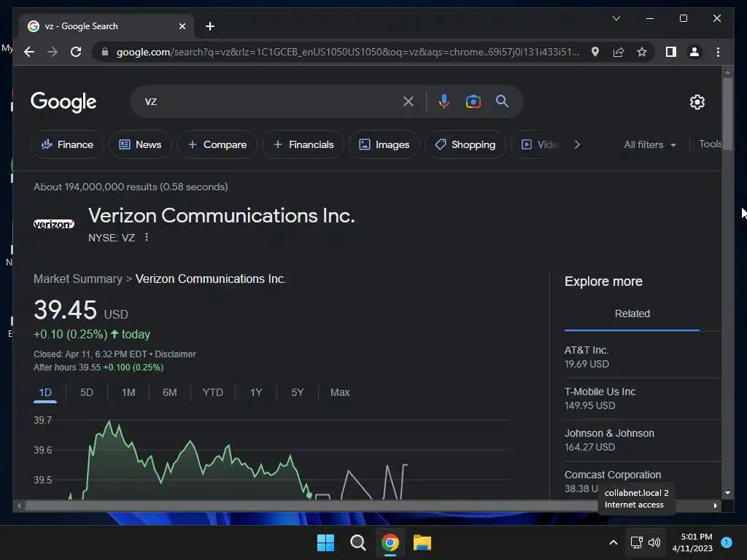Select the Max chart range
The width and height of the screenshot is (747, 560).
340,392
